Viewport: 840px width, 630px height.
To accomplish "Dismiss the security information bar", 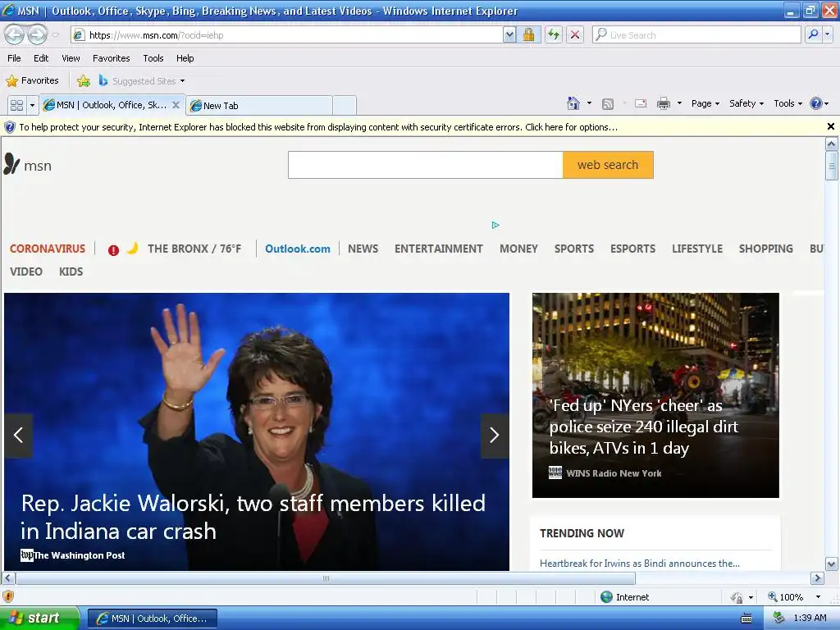I will coord(830,126).
